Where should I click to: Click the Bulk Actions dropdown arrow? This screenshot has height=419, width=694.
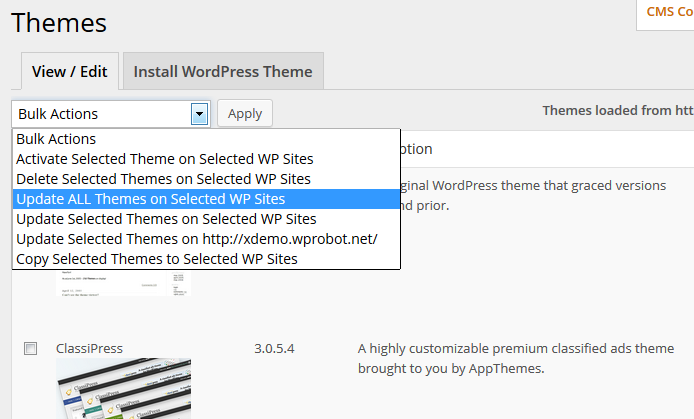click(x=199, y=114)
